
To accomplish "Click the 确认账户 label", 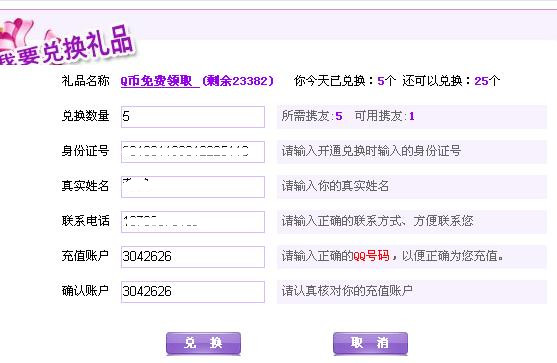I will coord(85,291).
